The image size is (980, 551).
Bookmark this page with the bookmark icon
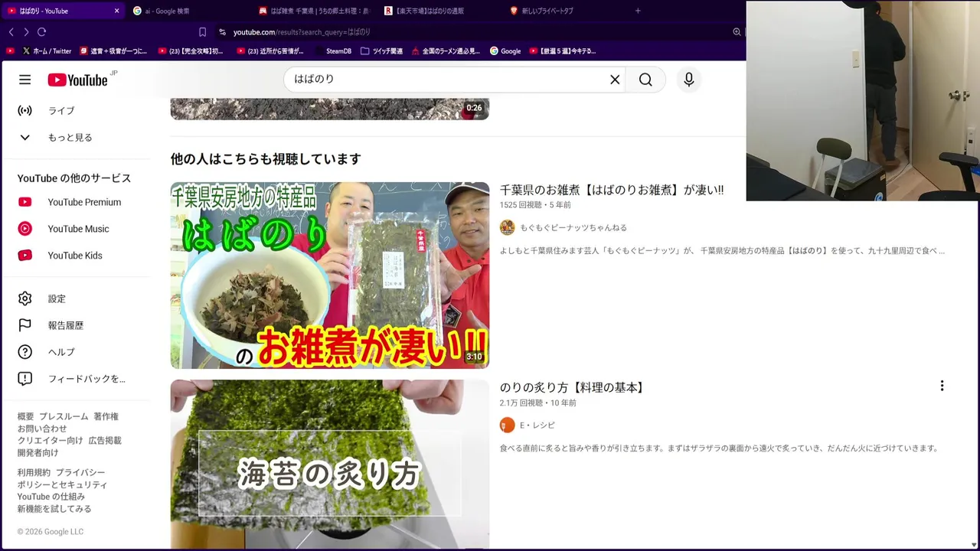(202, 32)
